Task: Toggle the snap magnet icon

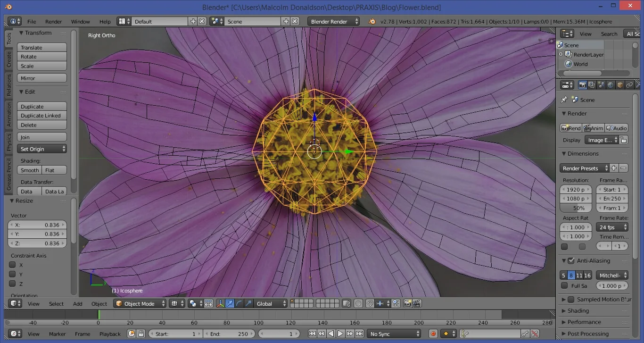Action: [x=371, y=303]
